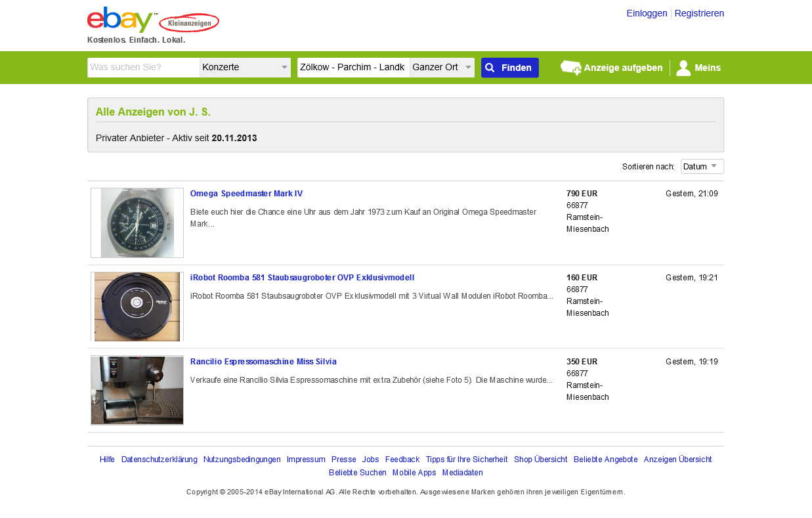Viewport: 812px width, 518px height.
Task: Click the Registrieren link
Action: coord(699,13)
